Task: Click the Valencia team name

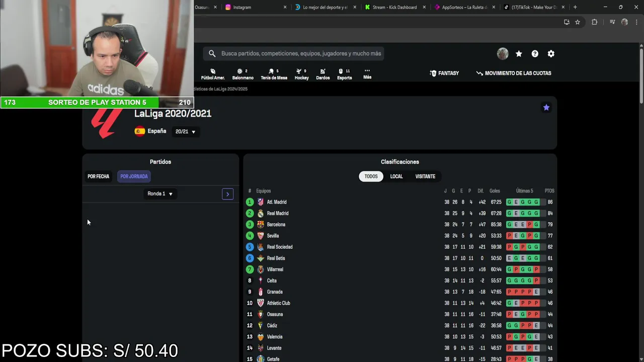Action: [275, 337]
